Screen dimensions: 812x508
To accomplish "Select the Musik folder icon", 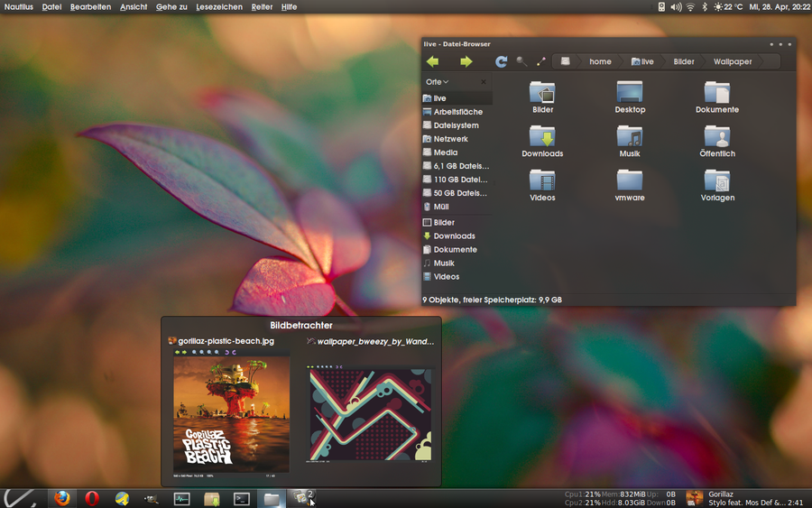I will tap(630, 137).
